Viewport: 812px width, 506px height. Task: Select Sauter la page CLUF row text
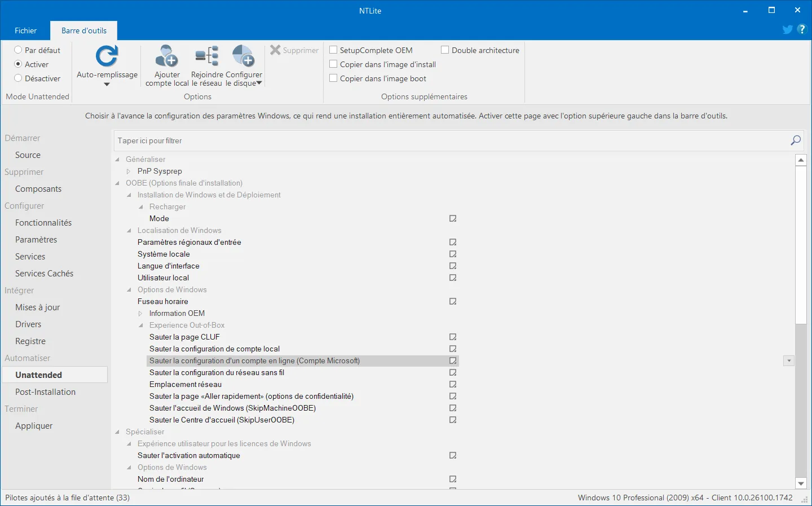click(184, 337)
